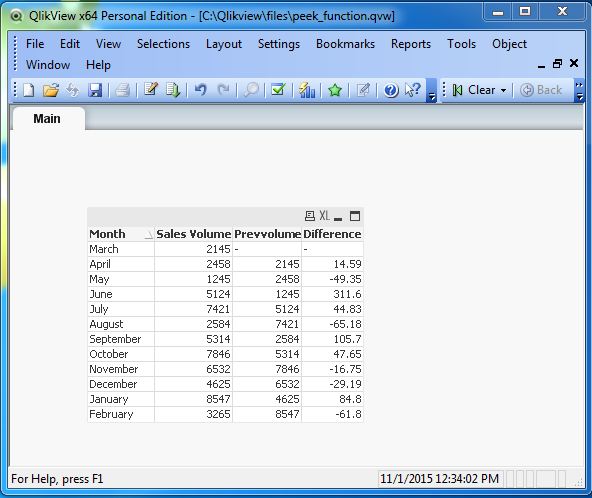The height and width of the screenshot is (498, 592).
Task: Select the November month cell
Action: [121, 369]
